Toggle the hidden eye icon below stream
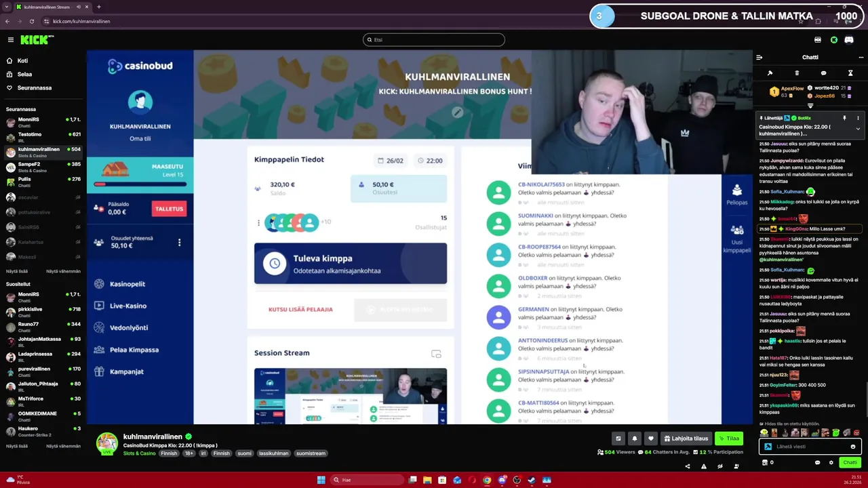The height and width of the screenshot is (488, 868). point(719,466)
